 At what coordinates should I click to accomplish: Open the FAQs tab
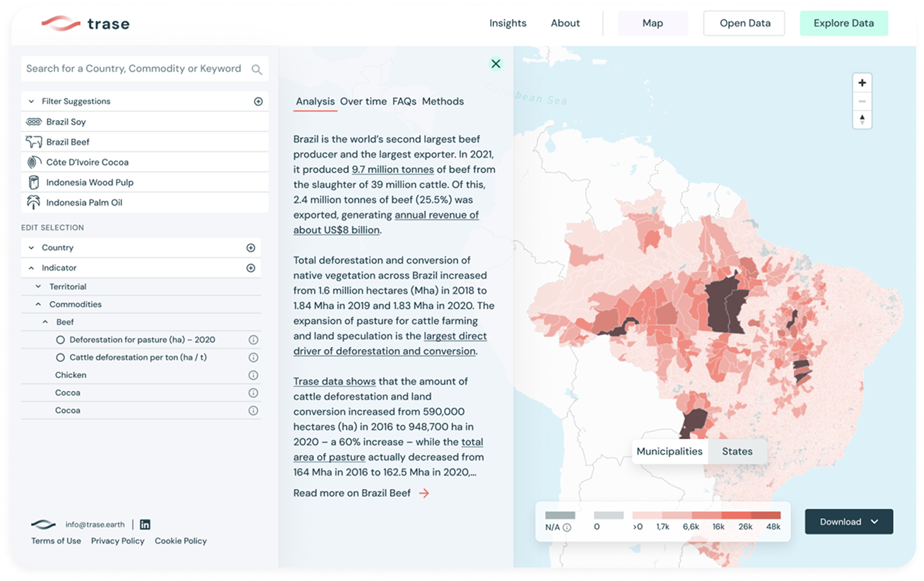coord(404,102)
